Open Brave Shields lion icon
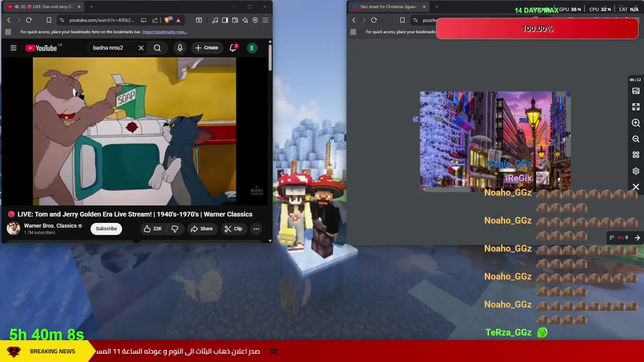 point(168,20)
